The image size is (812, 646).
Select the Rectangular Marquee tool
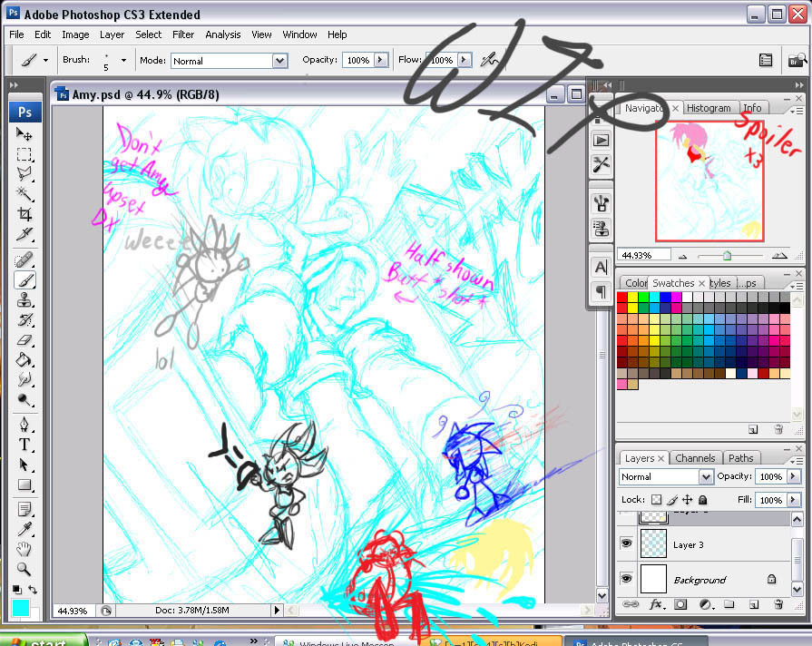point(24,154)
